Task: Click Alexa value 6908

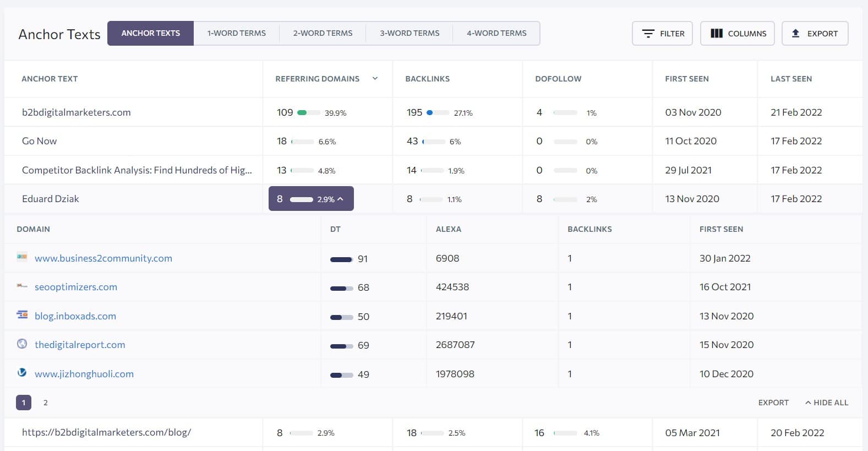Action: [x=447, y=258]
